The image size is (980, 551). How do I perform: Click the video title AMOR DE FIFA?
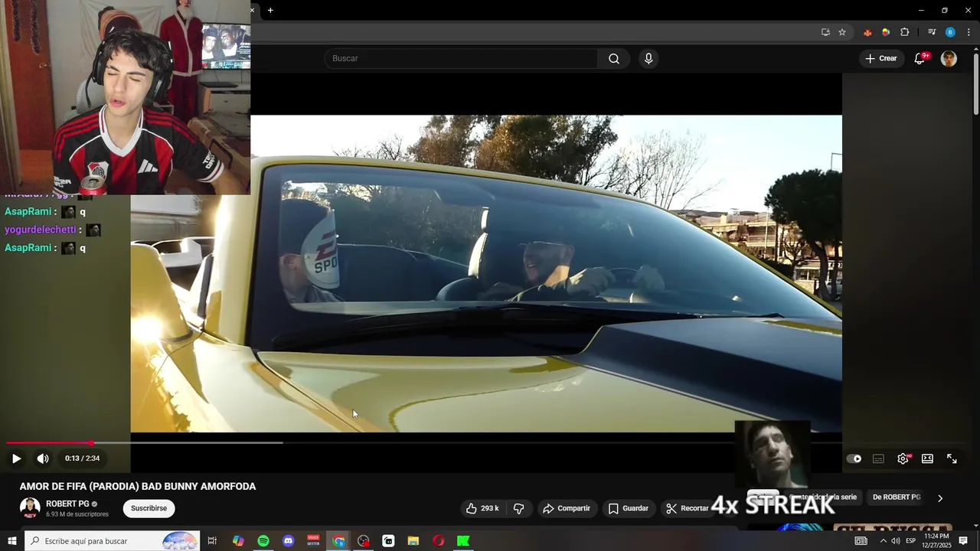tap(138, 487)
